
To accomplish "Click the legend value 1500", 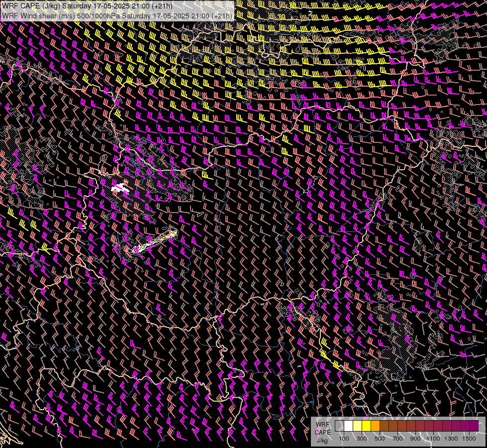I will point(469,439).
